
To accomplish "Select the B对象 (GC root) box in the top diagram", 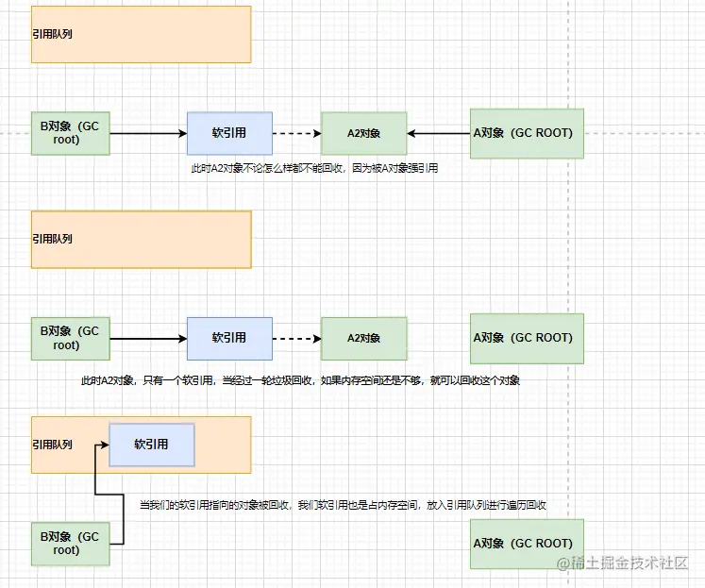I will [x=71, y=133].
